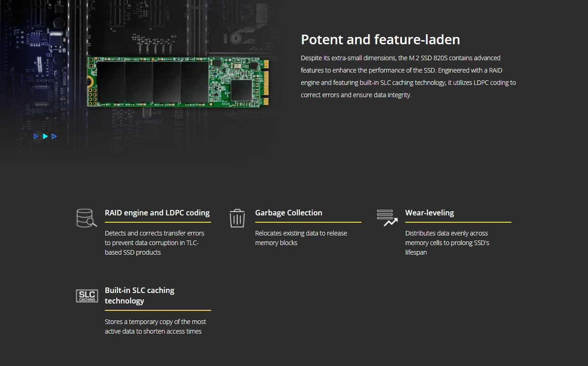Click the RAID database search icon

(x=87, y=218)
